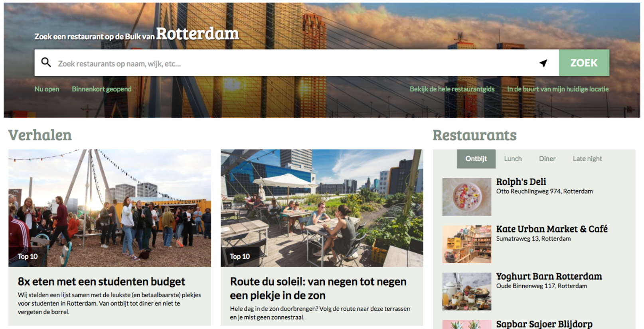
Task: Open the Sapbar Sajoer Blijdorp listing
Action: 544,324
